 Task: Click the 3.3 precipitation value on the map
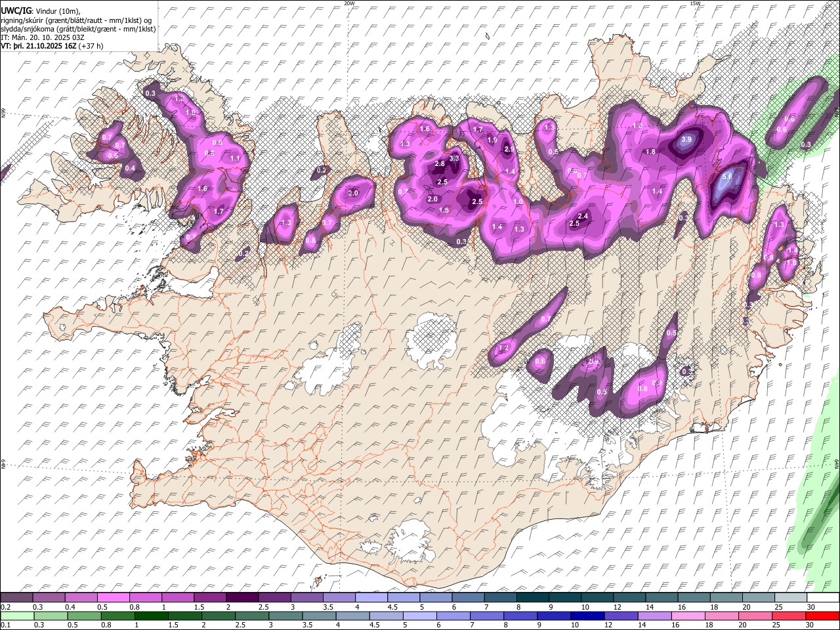pos(453,158)
